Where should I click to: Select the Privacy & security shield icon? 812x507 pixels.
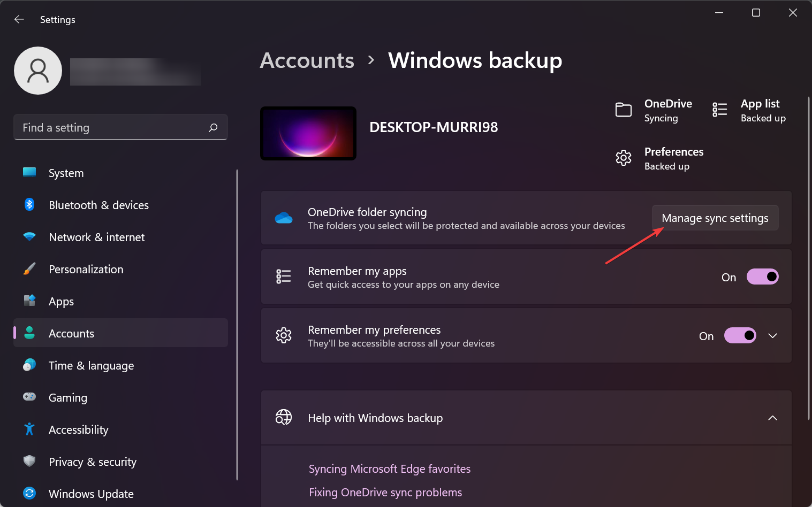[29, 461]
